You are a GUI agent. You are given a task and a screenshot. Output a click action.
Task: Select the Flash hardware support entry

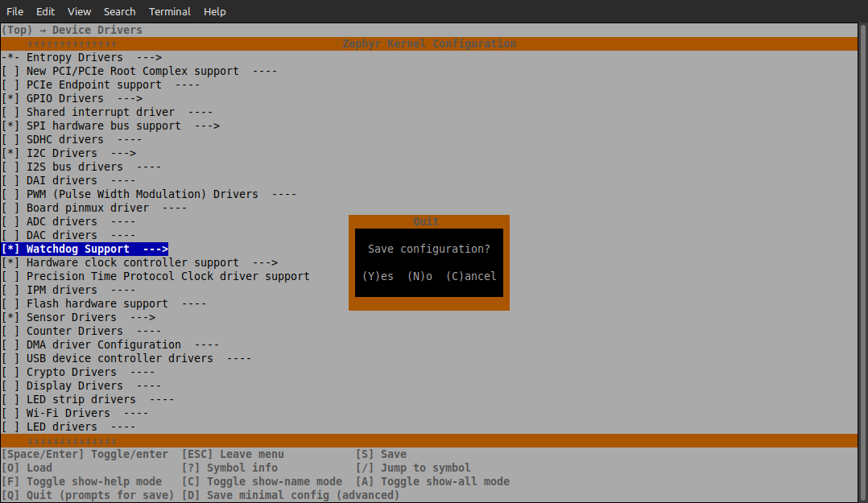click(97, 303)
